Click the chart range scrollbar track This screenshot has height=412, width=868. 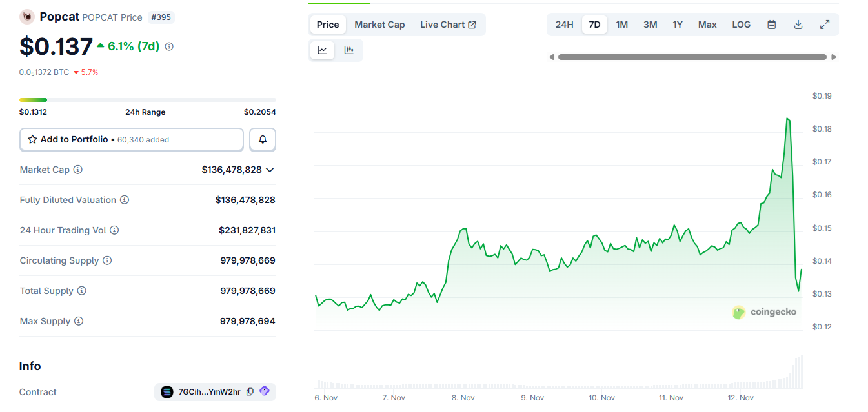(692, 57)
